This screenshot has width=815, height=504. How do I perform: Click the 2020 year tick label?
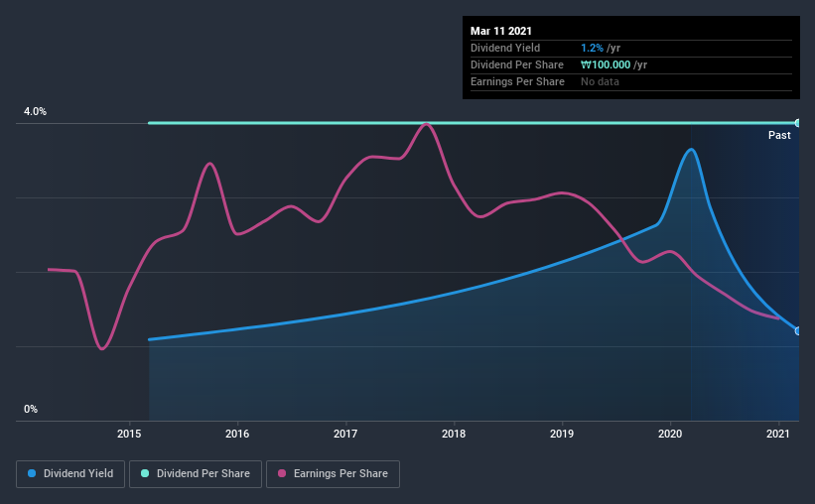click(x=670, y=434)
